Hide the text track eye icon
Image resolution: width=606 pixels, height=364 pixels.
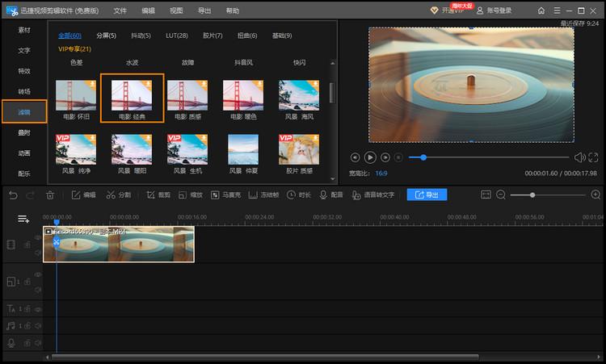pos(38,309)
